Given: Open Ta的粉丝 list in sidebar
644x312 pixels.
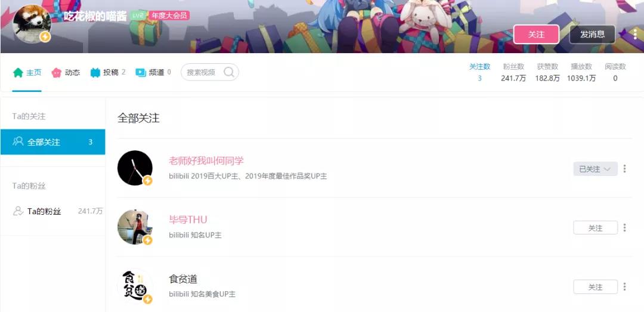Looking at the screenshot, I should pyautogui.click(x=52, y=211).
